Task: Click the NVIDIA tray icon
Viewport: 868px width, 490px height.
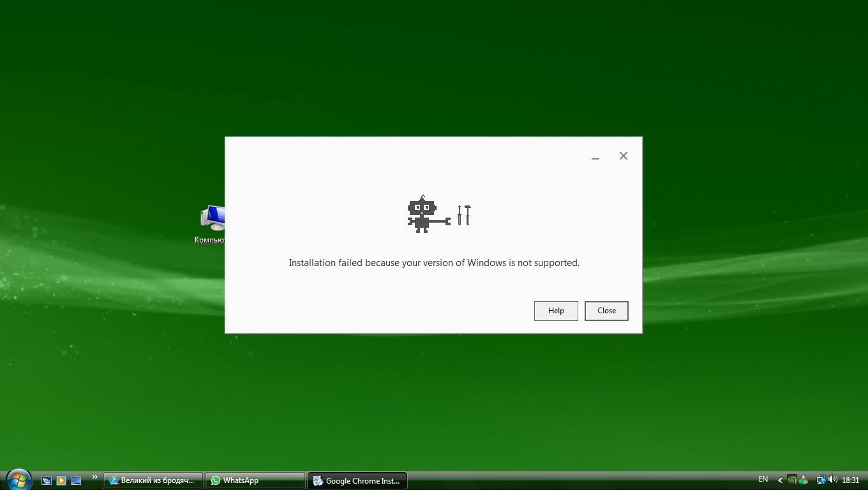Action: tap(792, 480)
